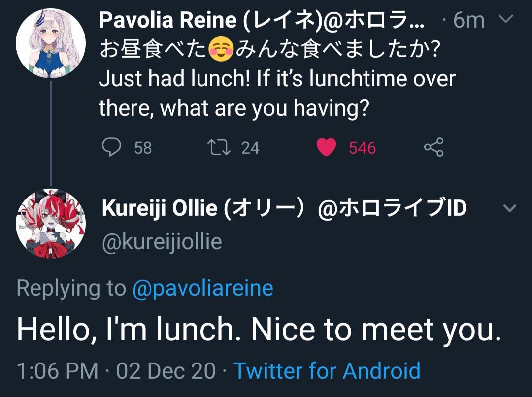Image resolution: width=532 pixels, height=397 pixels.
Task: Select the @kureijiollie handle
Action: pyautogui.click(x=161, y=241)
